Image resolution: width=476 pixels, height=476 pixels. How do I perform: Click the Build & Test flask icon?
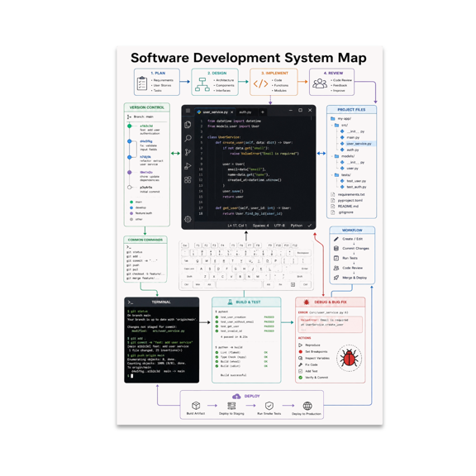(x=230, y=302)
